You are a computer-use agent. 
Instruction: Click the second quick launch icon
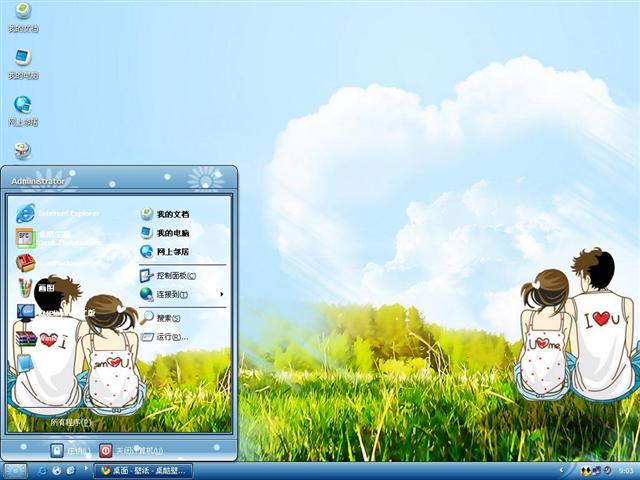tap(57, 471)
